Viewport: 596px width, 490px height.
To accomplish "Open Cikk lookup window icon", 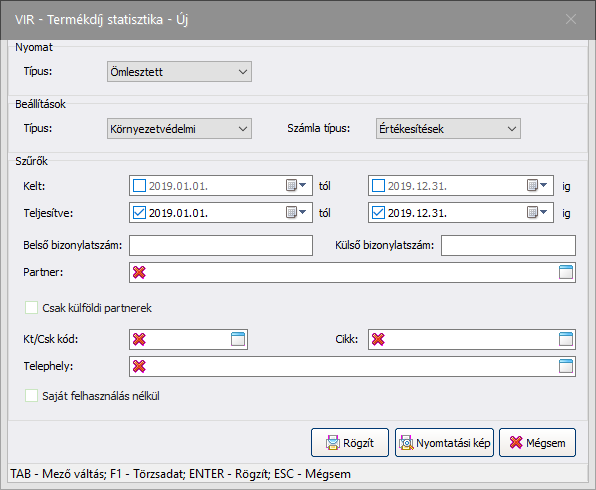I will coord(566,339).
